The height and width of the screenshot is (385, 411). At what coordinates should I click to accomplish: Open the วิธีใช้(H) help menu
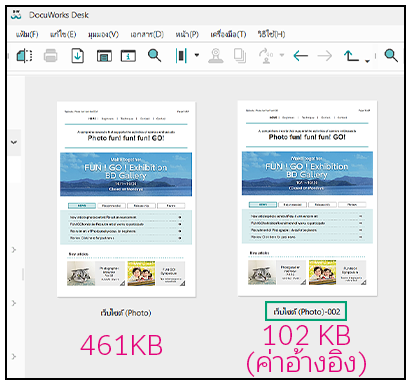pyautogui.click(x=271, y=34)
